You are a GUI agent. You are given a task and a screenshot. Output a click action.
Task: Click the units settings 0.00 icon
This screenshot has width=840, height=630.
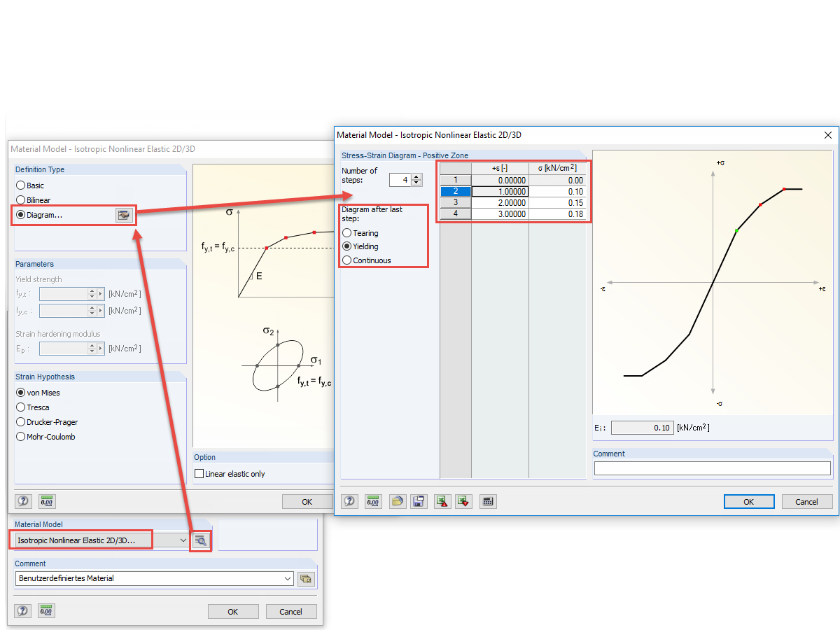click(373, 501)
